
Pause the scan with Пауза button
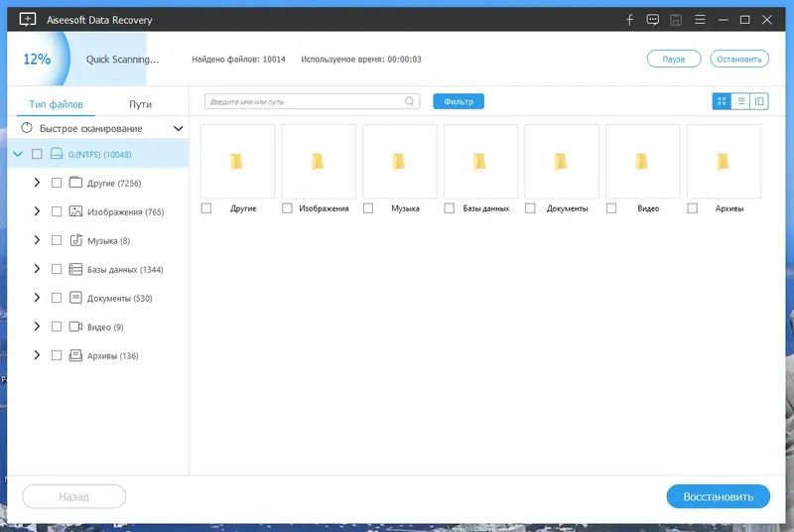(x=674, y=59)
